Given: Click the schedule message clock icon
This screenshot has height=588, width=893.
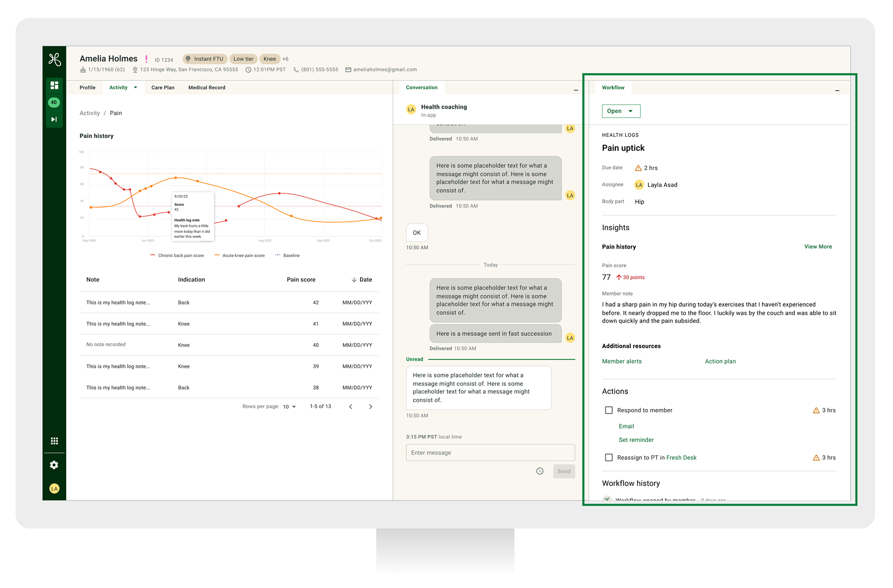Looking at the screenshot, I should pyautogui.click(x=540, y=471).
